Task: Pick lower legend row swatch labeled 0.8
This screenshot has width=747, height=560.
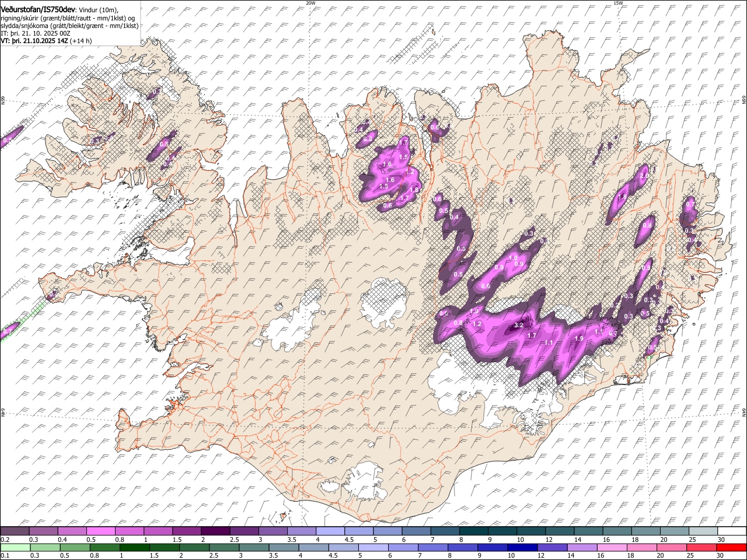Action: (104, 547)
